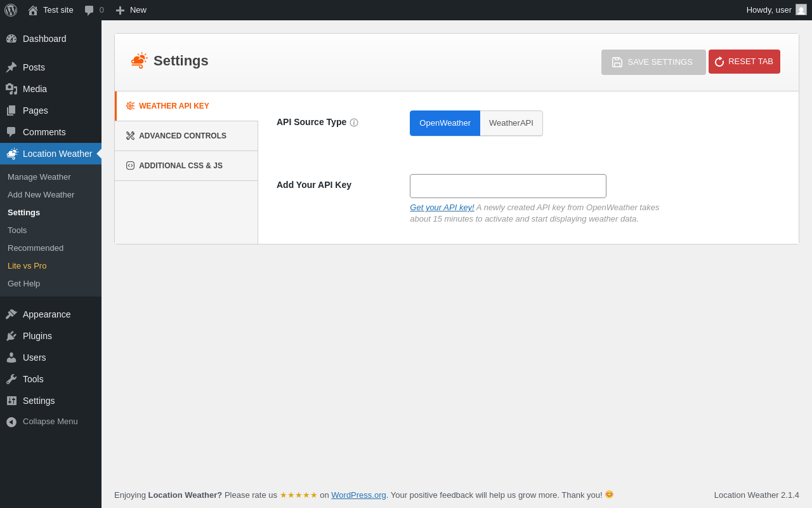Click the WordPress logo icon
Screen dimensions: 812x508
(11, 10)
